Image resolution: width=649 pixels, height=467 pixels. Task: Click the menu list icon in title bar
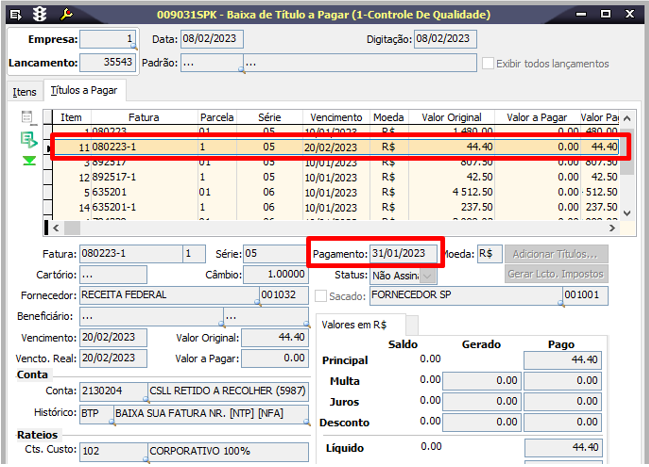point(15,15)
